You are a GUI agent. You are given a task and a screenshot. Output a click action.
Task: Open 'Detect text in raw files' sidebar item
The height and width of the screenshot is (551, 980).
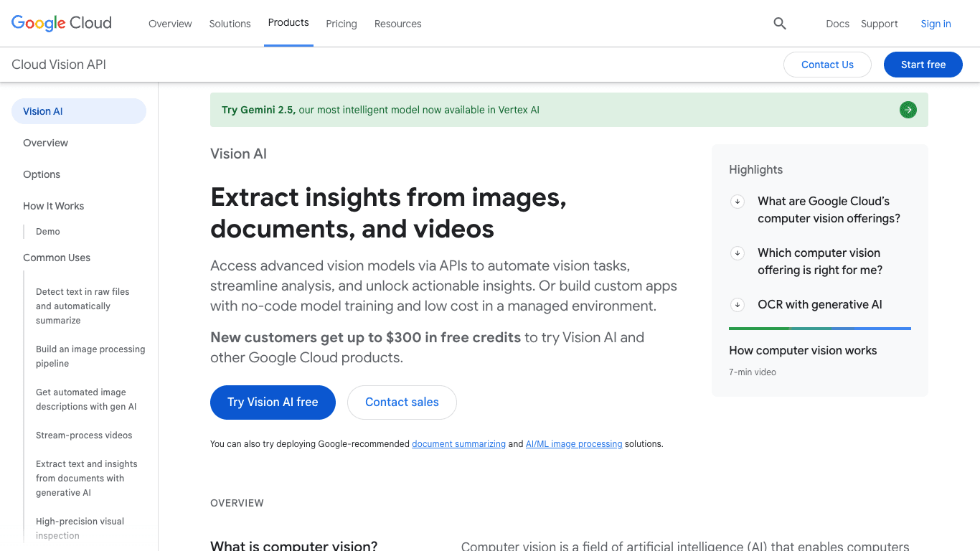click(83, 306)
